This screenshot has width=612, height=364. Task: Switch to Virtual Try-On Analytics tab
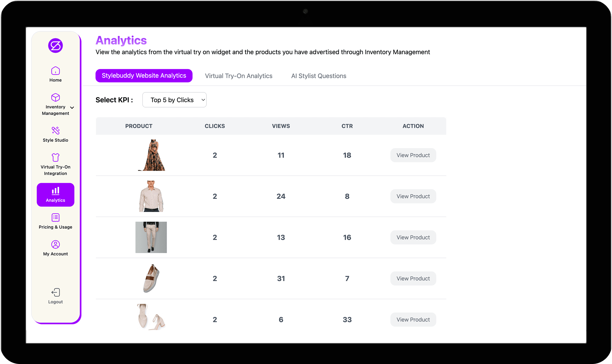(x=238, y=76)
